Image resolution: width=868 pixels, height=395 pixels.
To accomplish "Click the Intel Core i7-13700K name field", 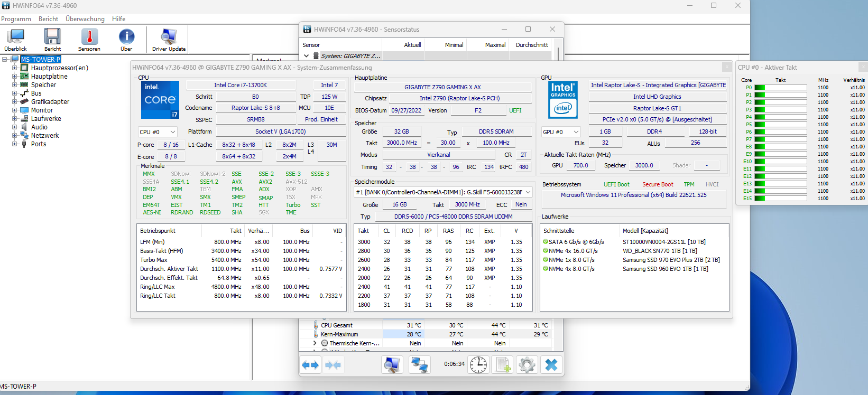I will [x=241, y=85].
